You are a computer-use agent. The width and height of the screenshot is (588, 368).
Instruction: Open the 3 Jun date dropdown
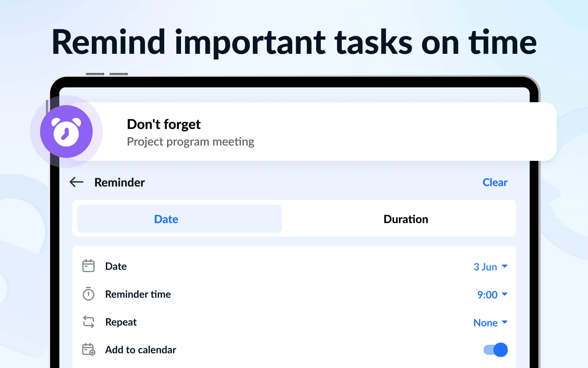[x=490, y=266]
